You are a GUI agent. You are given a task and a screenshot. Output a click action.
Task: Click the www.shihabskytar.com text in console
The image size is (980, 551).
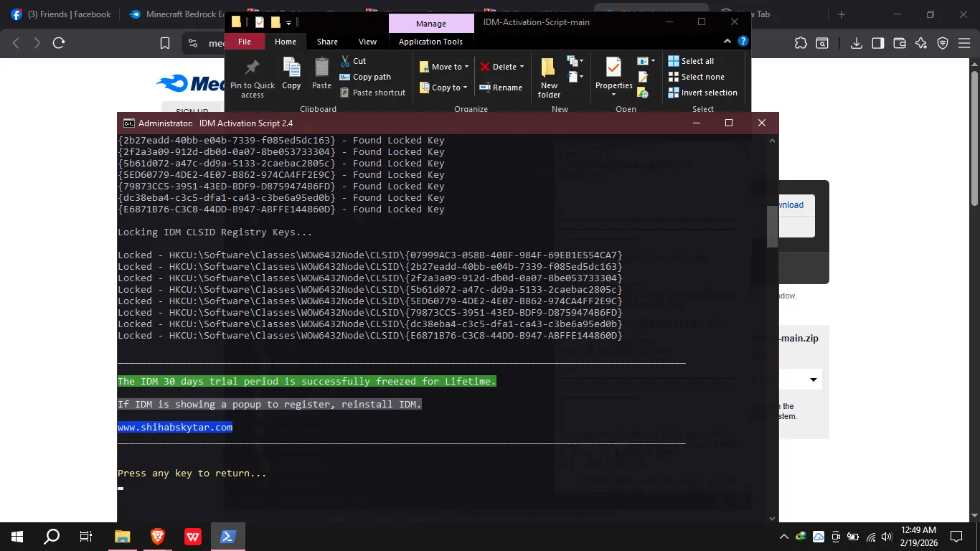[x=175, y=428]
